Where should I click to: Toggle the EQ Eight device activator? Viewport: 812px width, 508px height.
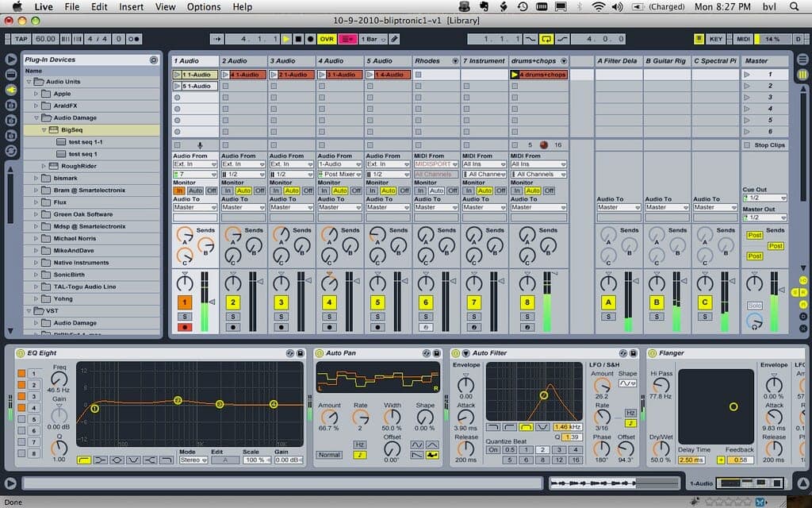(21, 353)
